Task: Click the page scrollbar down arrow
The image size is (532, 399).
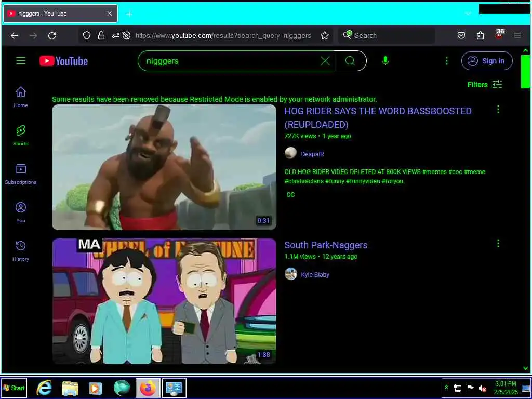Action: pyautogui.click(x=525, y=368)
